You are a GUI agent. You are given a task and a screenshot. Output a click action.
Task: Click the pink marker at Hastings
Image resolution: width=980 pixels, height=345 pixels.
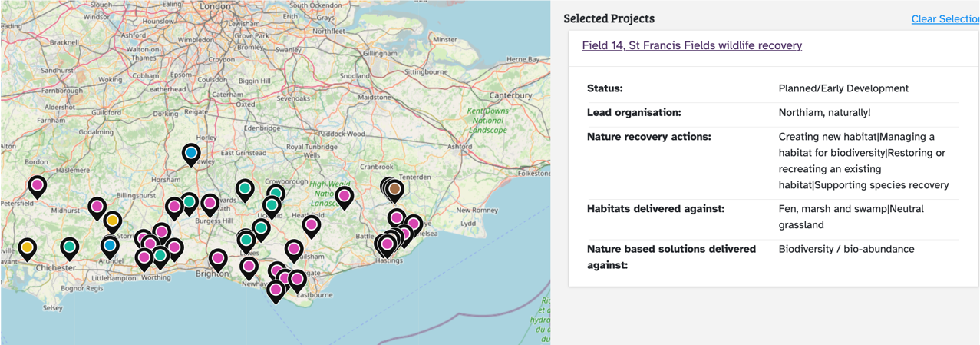tap(388, 244)
